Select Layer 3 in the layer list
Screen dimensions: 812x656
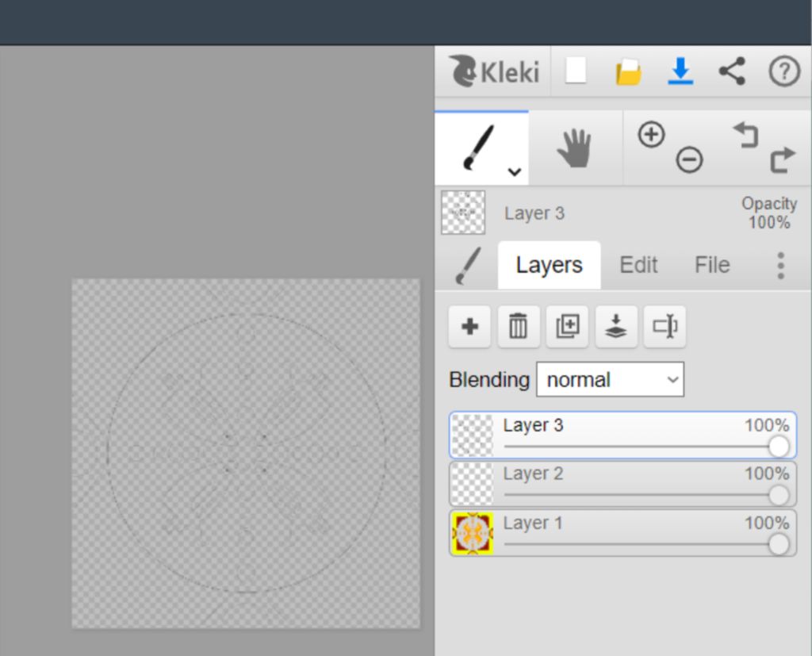point(622,435)
